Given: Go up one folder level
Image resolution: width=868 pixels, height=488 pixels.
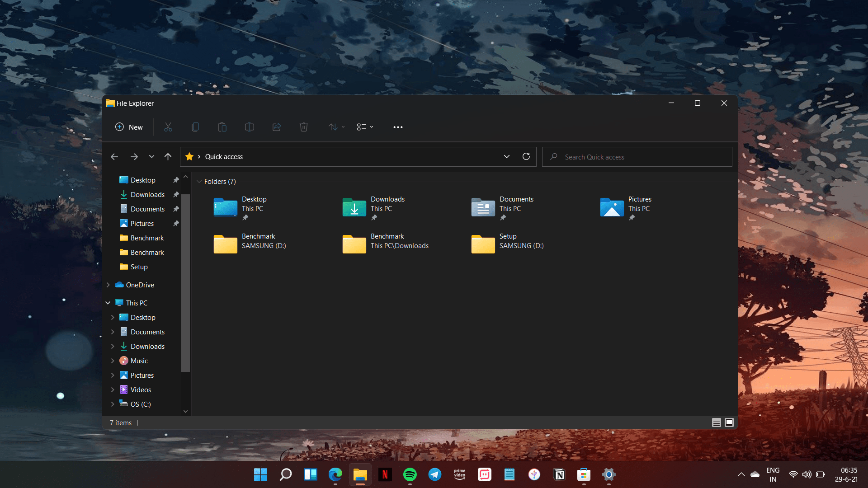Looking at the screenshot, I should click(x=168, y=157).
